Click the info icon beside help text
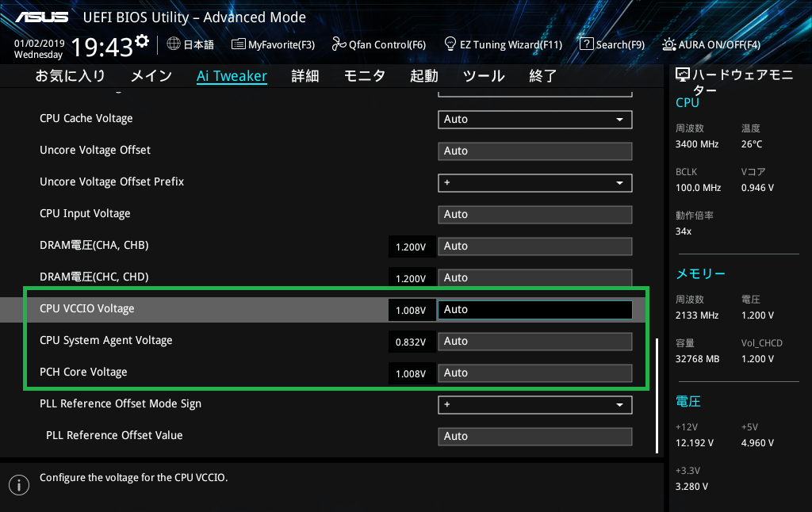812x512 pixels. [x=19, y=485]
